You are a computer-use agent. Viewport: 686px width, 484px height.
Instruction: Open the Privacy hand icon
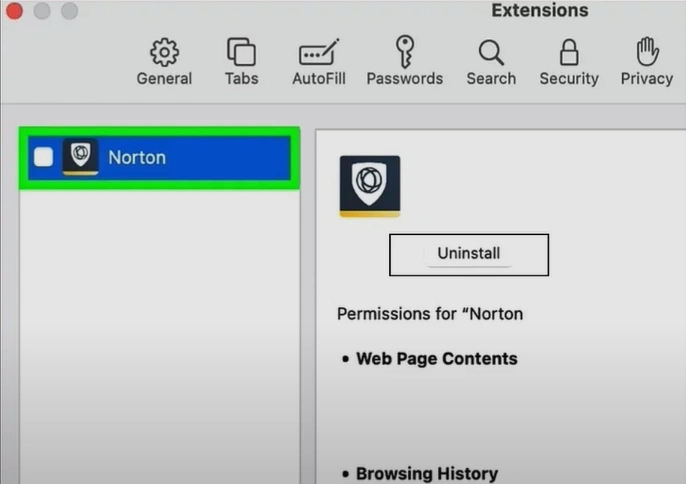coord(647,52)
